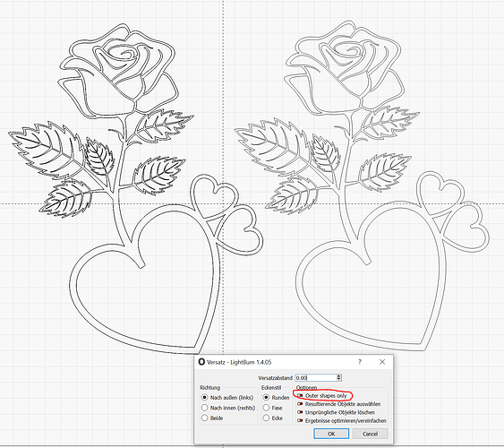The width and height of the screenshot is (504, 448).
Task: Decrease Versatzabstand with the down arrow
Action: [338, 380]
